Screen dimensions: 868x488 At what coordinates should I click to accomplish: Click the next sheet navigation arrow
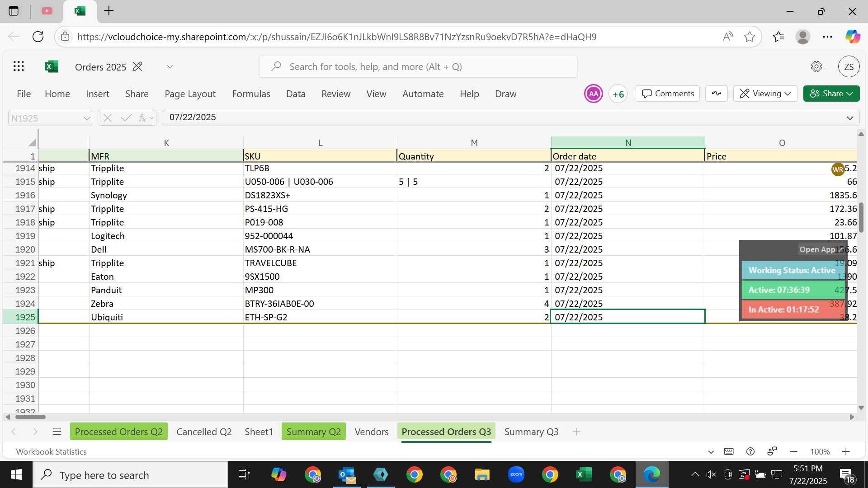point(35,432)
